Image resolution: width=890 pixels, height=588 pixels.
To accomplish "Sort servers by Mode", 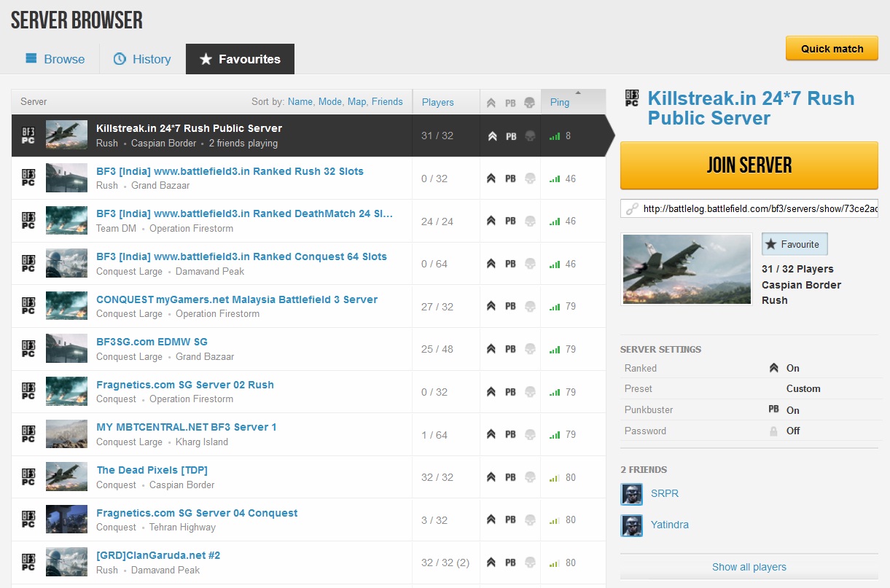I will click(330, 102).
